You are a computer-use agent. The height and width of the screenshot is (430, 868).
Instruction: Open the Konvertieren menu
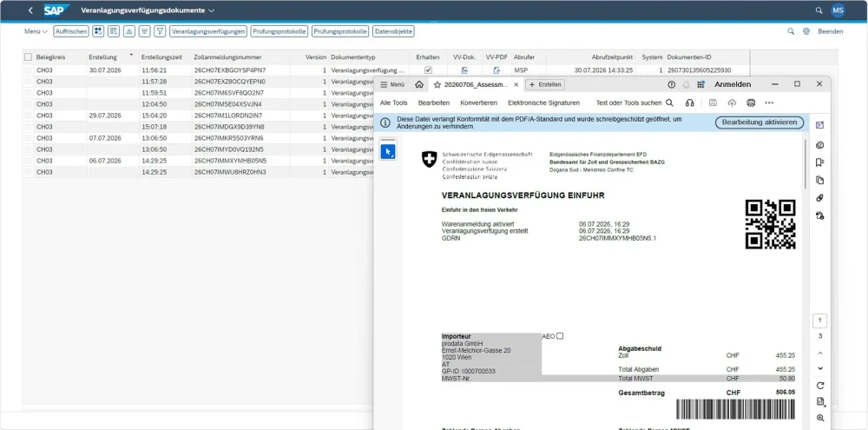(x=478, y=103)
